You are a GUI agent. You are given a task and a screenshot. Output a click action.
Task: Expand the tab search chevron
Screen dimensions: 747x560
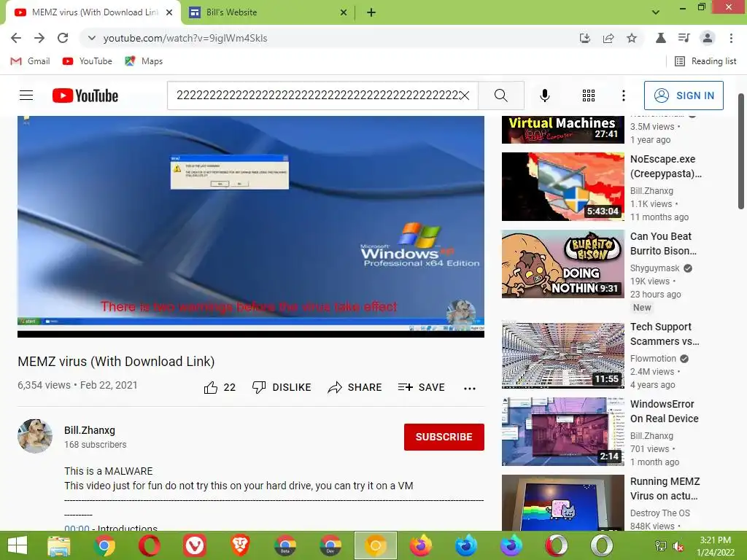tap(656, 12)
